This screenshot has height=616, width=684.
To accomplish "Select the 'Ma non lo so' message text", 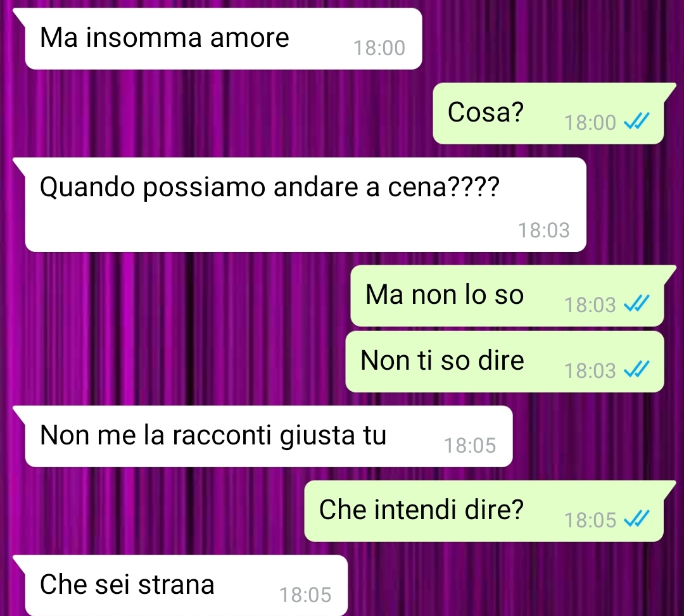I will click(444, 294).
